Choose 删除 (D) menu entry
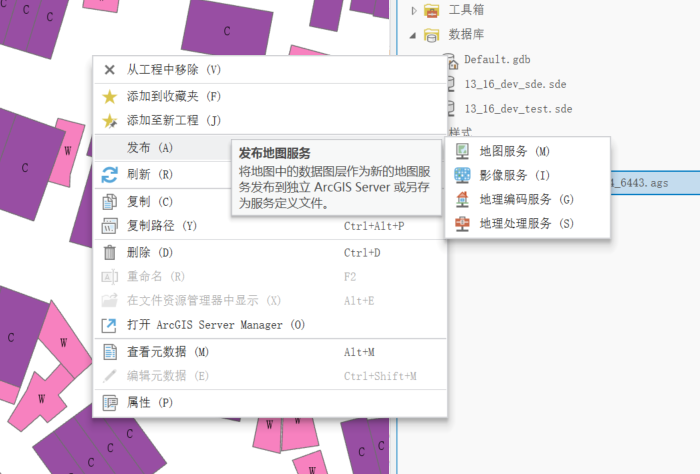This screenshot has height=474, width=700. 271,253
